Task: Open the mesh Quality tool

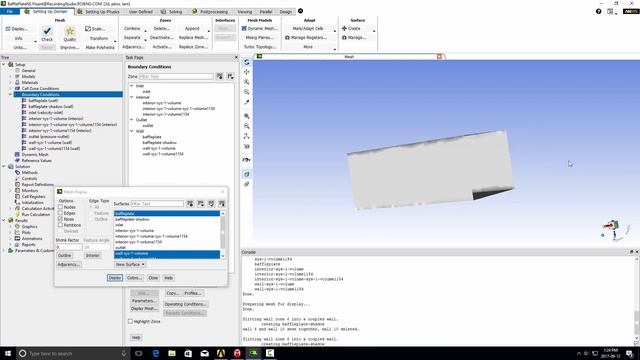Action: (70, 33)
